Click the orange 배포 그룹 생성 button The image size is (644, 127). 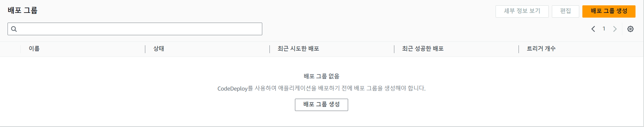[x=609, y=11]
